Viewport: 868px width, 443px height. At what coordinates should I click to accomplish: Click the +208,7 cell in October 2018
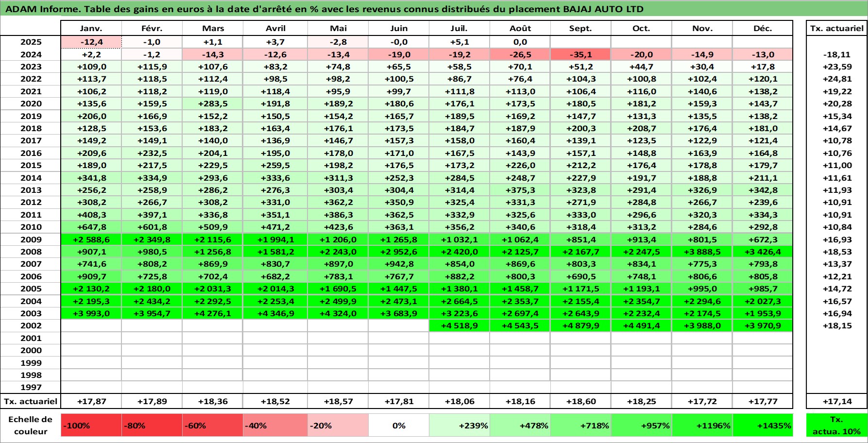[642, 128]
